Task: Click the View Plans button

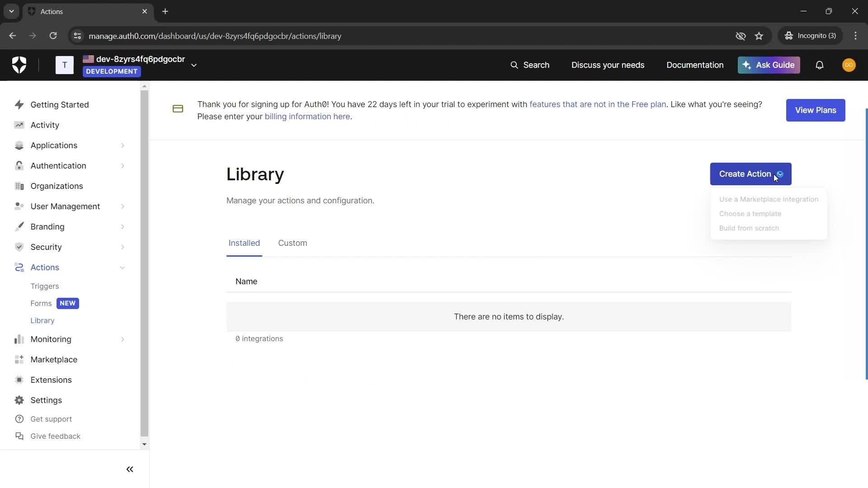Action: click(x=816, y=110)
